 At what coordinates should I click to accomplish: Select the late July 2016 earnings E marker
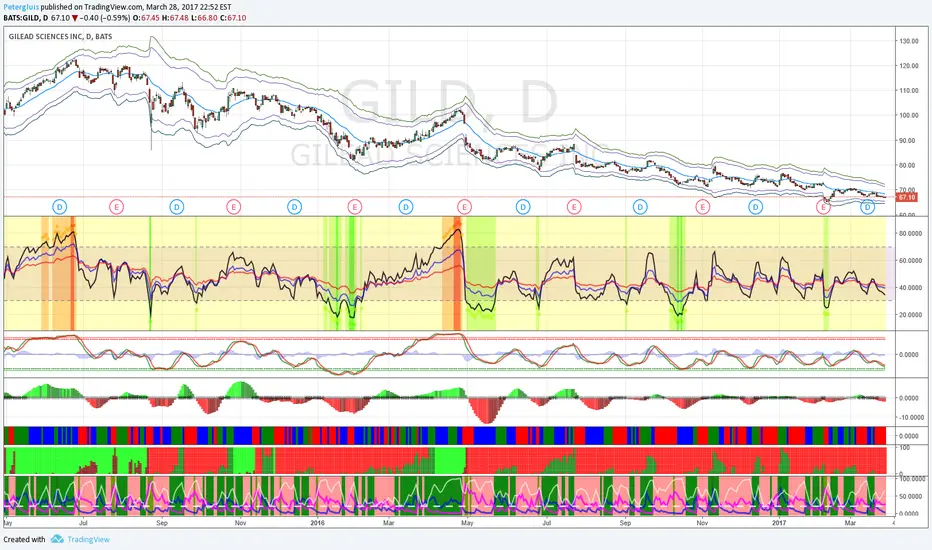574,207
